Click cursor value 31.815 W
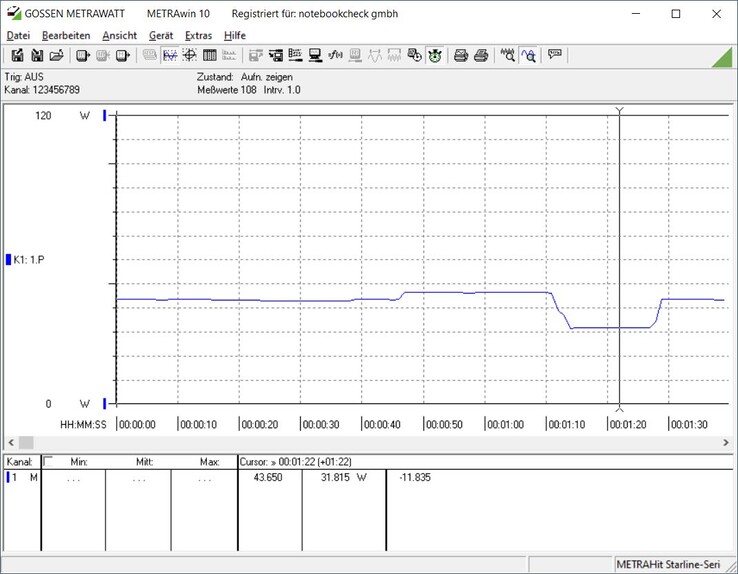Screen dimensions: 738x574 point(344,478)
